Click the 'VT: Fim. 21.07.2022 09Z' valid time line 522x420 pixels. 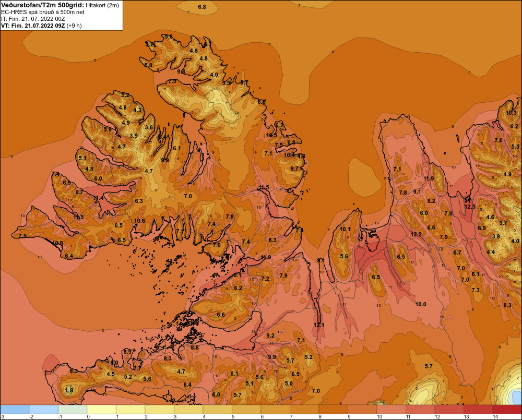coord(33,26)
